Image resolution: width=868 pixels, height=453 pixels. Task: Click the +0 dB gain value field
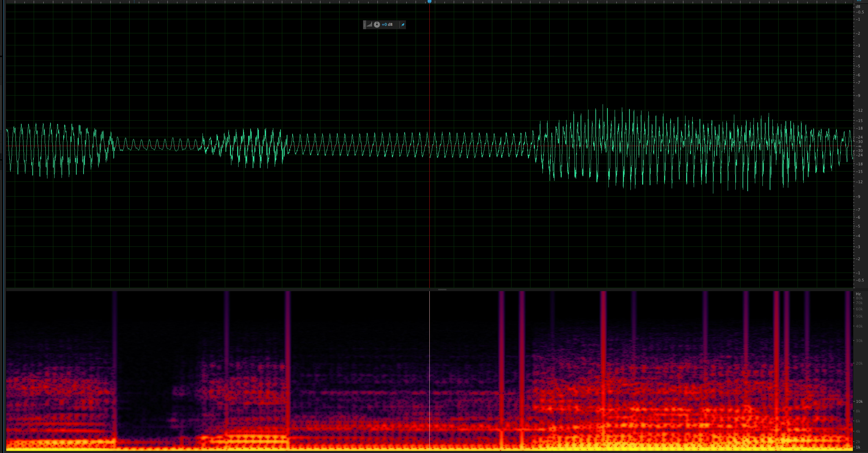387,25
